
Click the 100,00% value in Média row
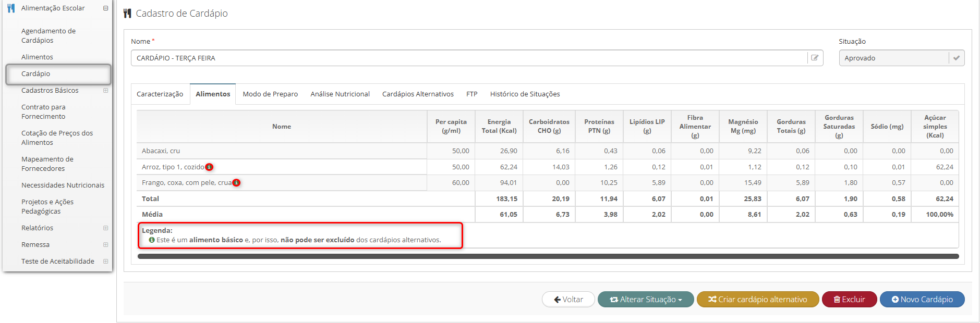[x=939, y=215]
